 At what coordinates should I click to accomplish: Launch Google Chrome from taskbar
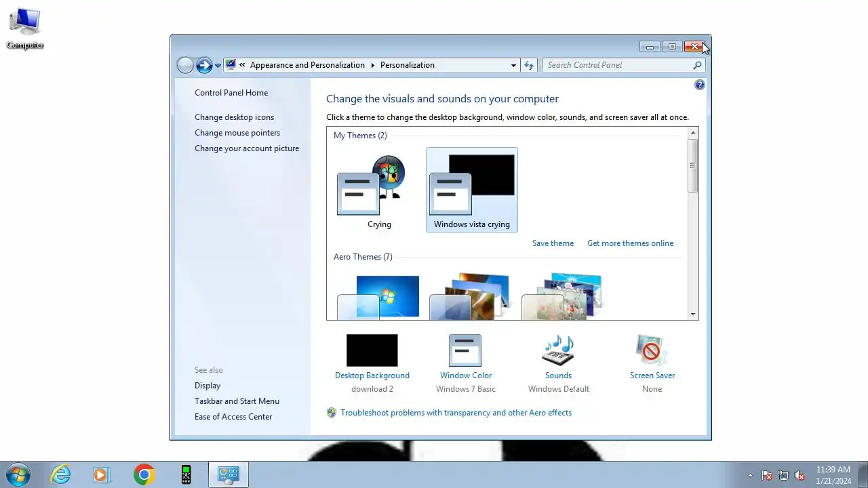[x=144, y=474]
